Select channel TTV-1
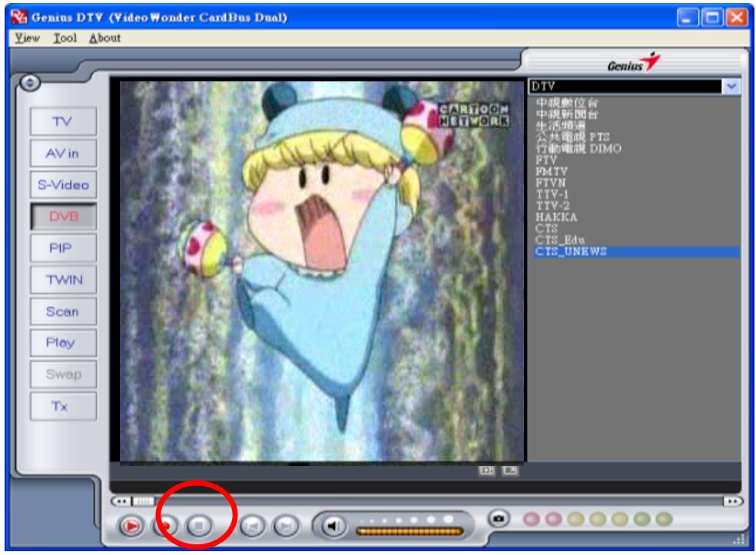756x555 pixels. (x=552, y=195)
